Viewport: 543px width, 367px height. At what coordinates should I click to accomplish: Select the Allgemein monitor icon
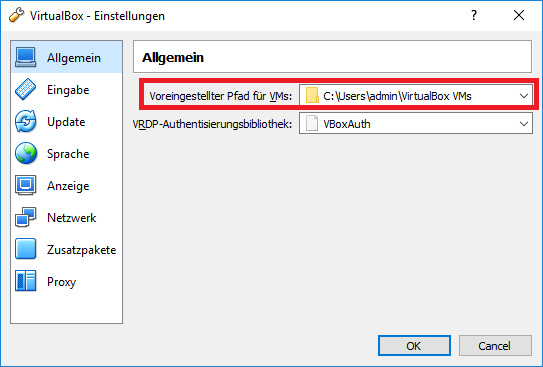25,57
